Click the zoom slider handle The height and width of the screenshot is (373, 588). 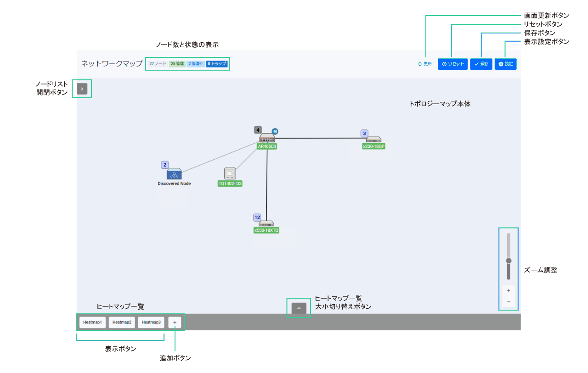pyautogui.click(x=509, y=261)
